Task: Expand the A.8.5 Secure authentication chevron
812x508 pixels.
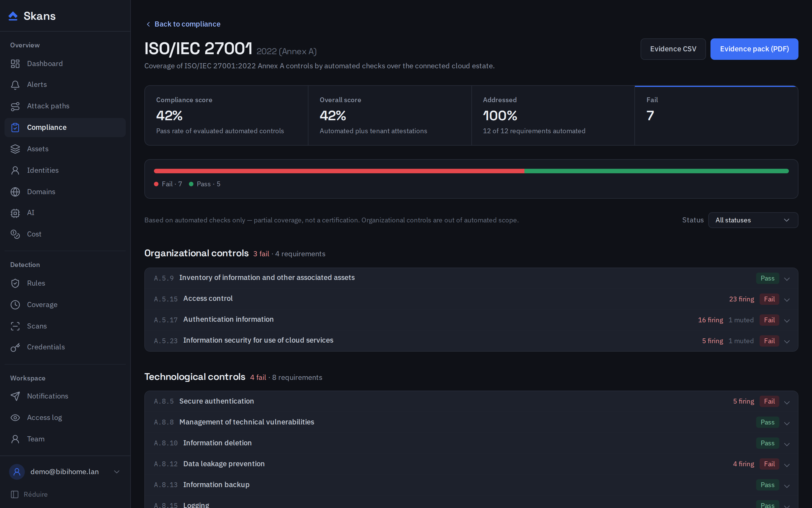Action: tap(787, 402)
